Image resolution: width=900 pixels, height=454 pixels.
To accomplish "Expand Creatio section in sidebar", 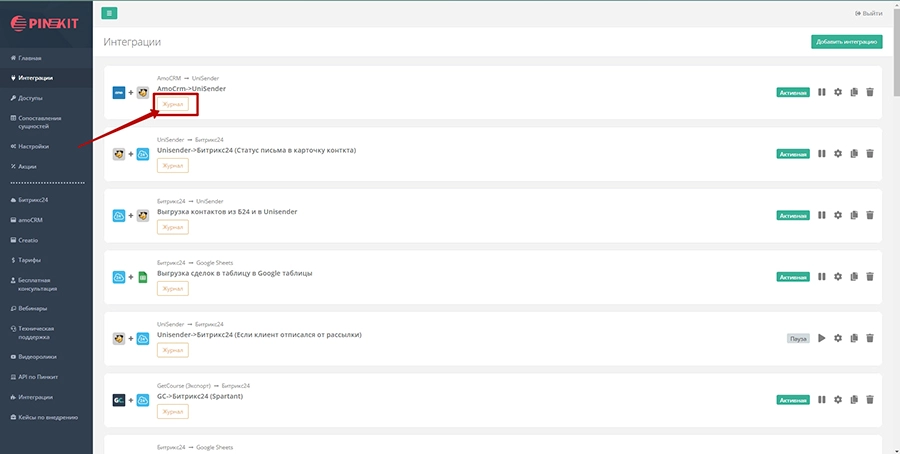I will tap(30, 239).
